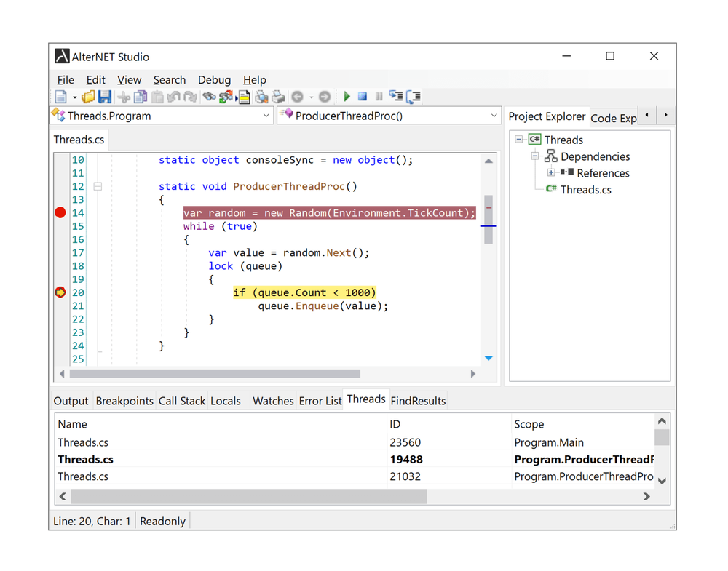Viewport: 728px width, 571px height.
Task: Click the Readonly indicator in the status bar
Action: (x=162, y=521)
